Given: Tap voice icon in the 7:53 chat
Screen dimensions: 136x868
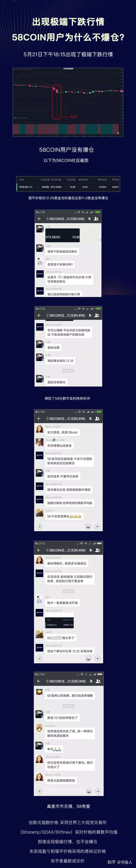Looking at the screenshot, I should tap(40, 658).
